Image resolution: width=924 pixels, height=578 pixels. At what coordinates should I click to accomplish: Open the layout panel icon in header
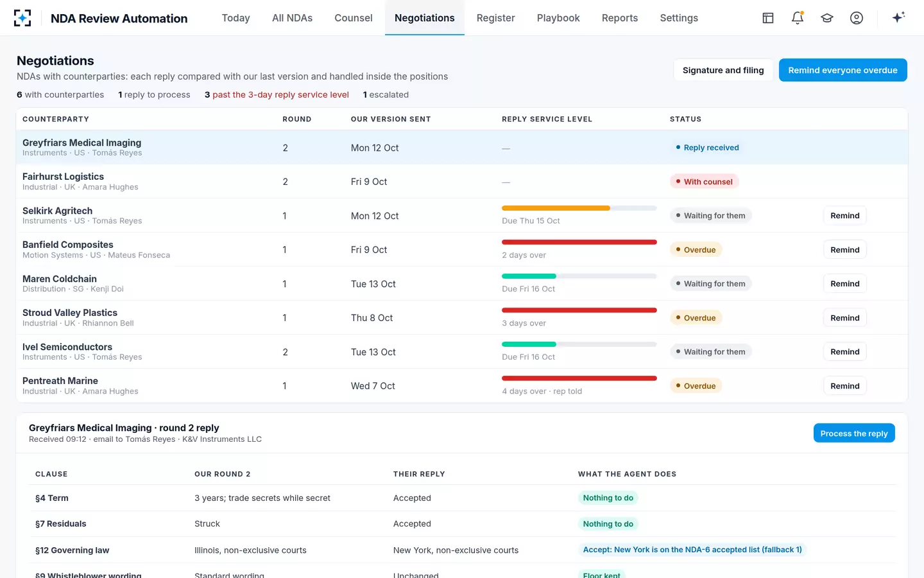tap(768, 18)
